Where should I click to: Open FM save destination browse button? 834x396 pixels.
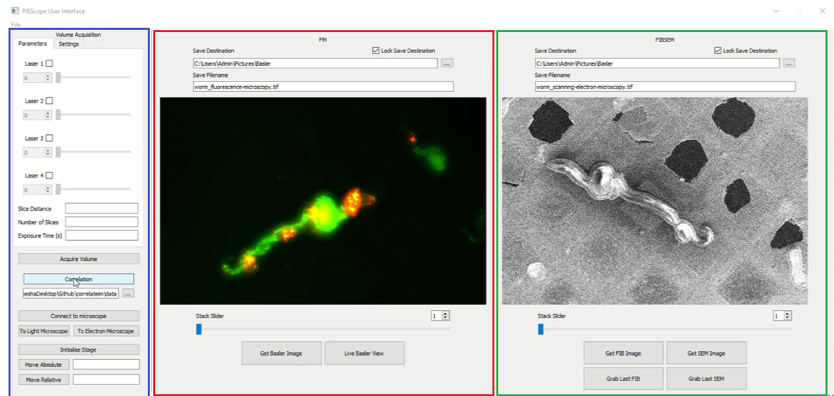pos(447,63)
